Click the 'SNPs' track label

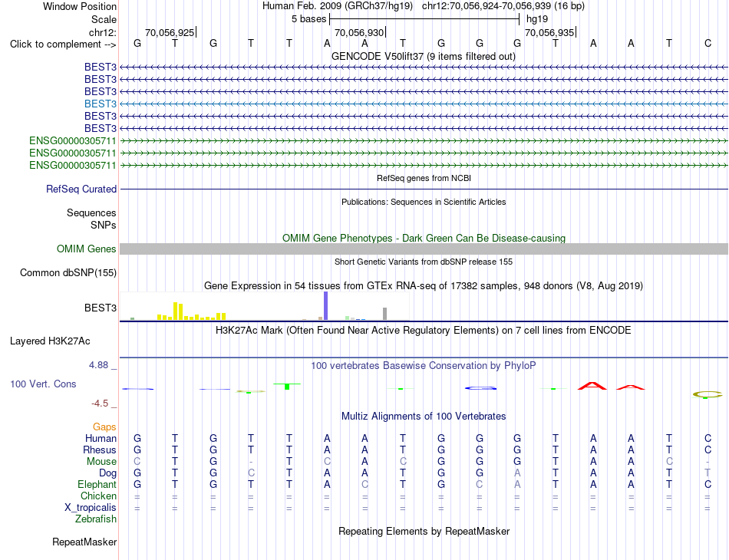pos(104,225)
